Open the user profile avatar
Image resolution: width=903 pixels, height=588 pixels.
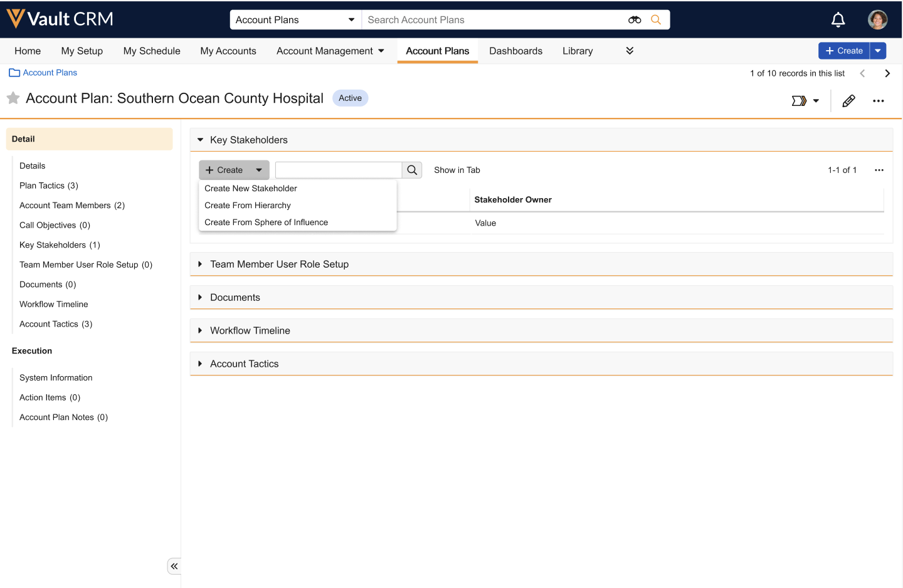click(x=877, y=20)
